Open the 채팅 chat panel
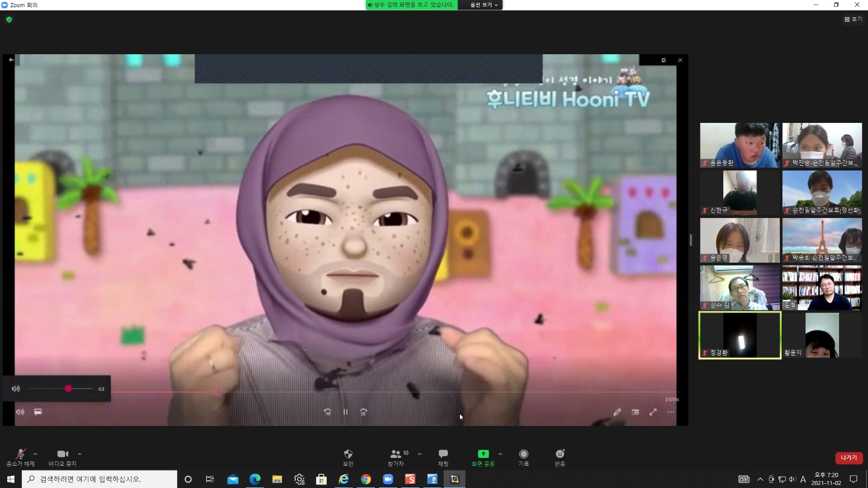 pos(443,458)
